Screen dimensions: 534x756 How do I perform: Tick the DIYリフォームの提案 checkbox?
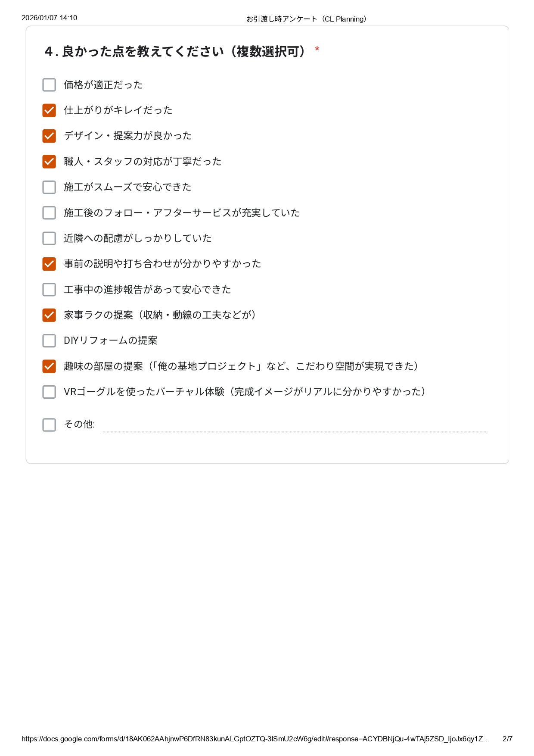[x=49, y=341]
